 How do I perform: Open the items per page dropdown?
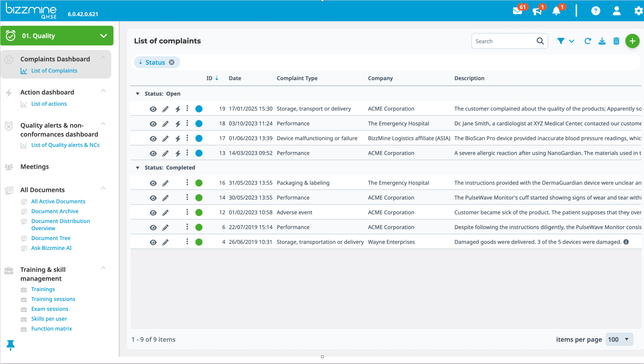click(x=619, y=339)
